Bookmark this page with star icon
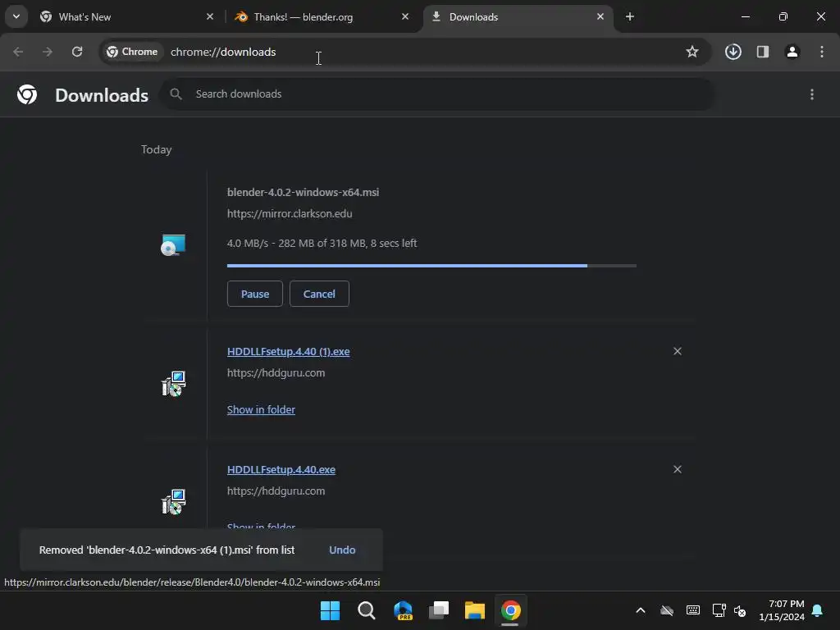 692,52
